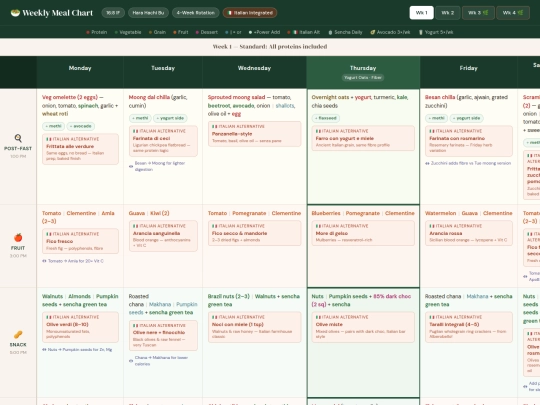The image size is (540, 405).
Task: Click '85% dark choc' text
Action: pyautogui.click(x=392, y=296)
